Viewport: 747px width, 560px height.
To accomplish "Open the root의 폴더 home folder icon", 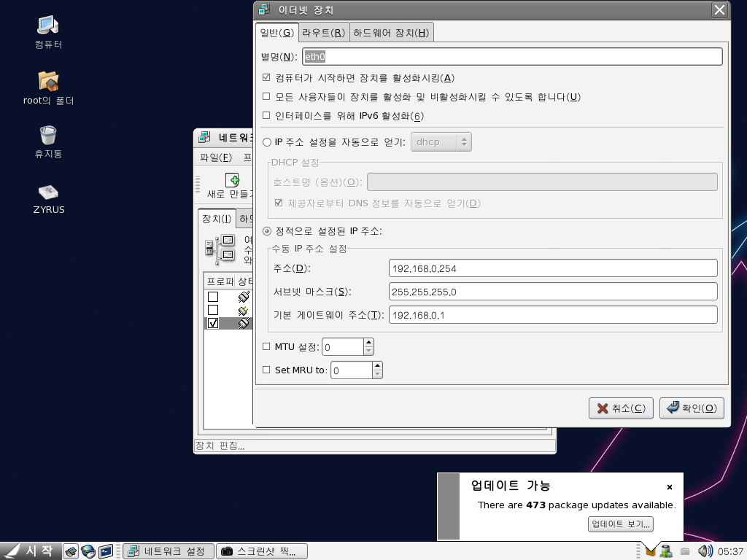I will (48, 81).
